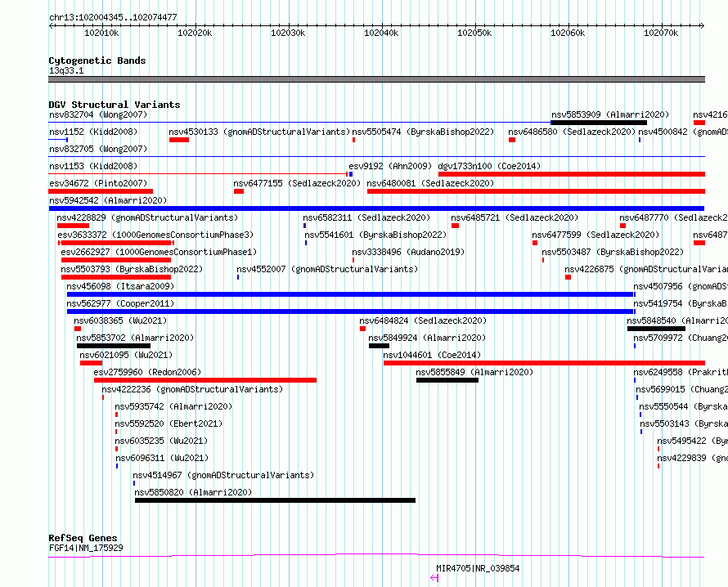Open the esv9192 (Ahn2009) label
728x587 pixels.
390,166
